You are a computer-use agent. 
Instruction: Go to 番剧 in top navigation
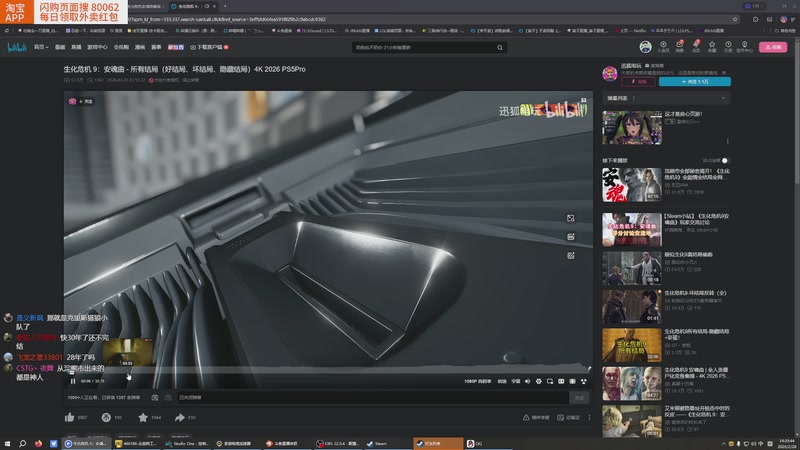point(60,47)
